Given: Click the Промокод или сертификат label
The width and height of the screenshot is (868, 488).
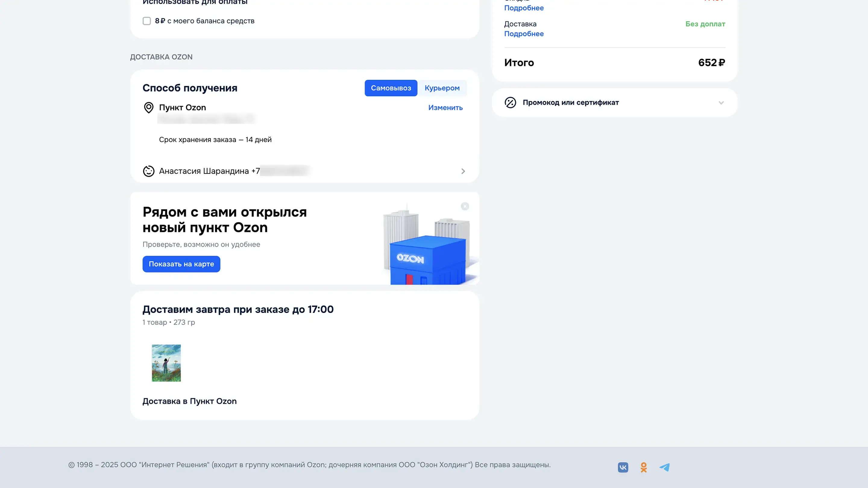Looking at the screenshot, I should tap(571, 102).
